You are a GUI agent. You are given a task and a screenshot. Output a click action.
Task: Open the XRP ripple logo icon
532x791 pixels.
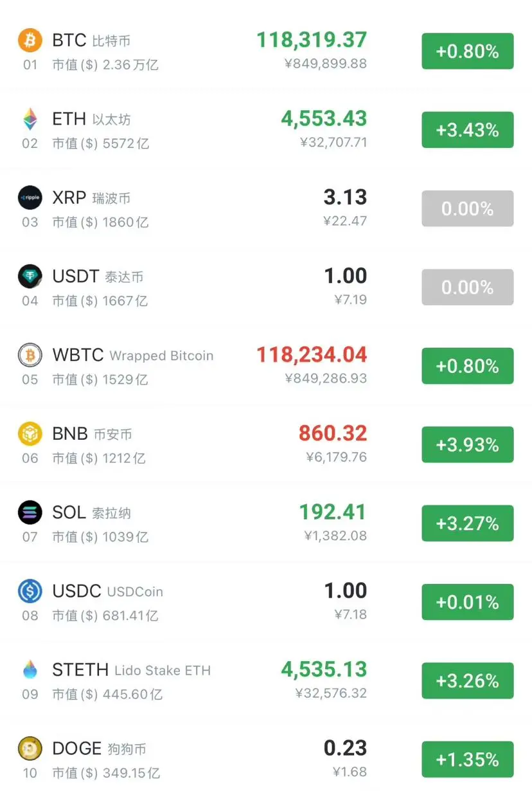click(30, 197)
